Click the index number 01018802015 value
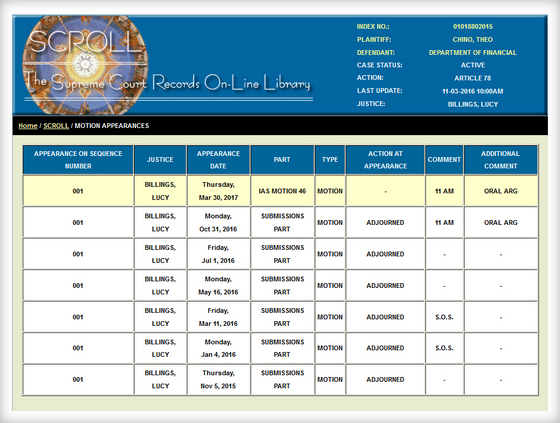The image size is (560, 423). click(473, 26)
